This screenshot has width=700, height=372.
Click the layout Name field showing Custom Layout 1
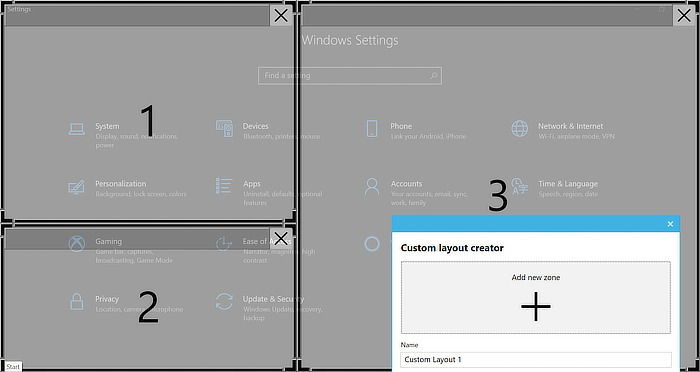(x=536, y=359)
